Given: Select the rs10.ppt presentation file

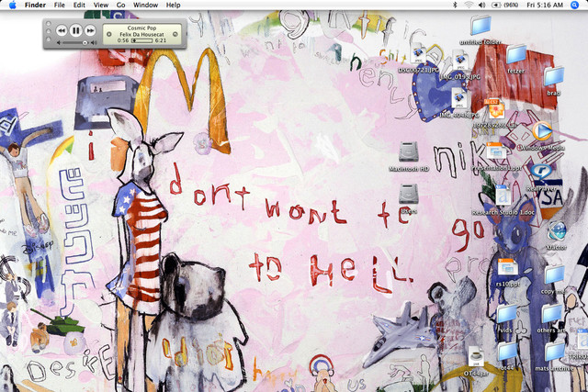Looking at the screenshot, I should point(507,267).
